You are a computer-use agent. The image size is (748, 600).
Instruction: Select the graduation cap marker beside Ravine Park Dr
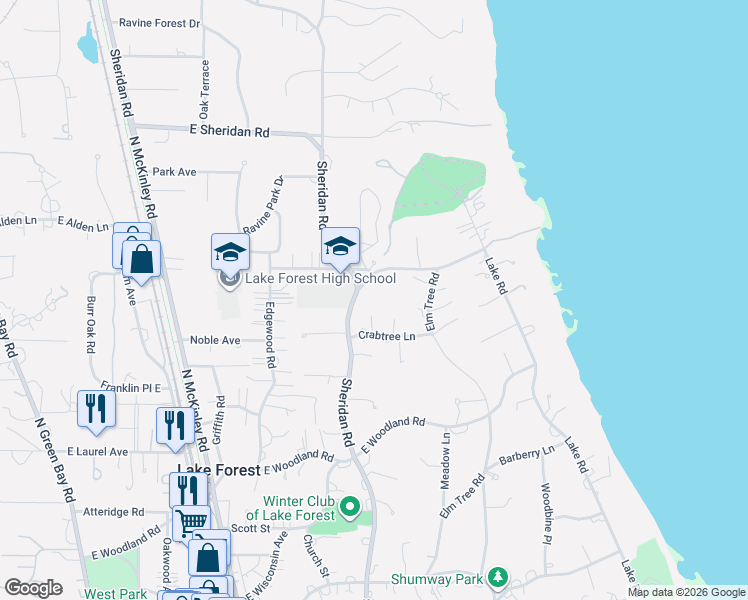[230, 253]
